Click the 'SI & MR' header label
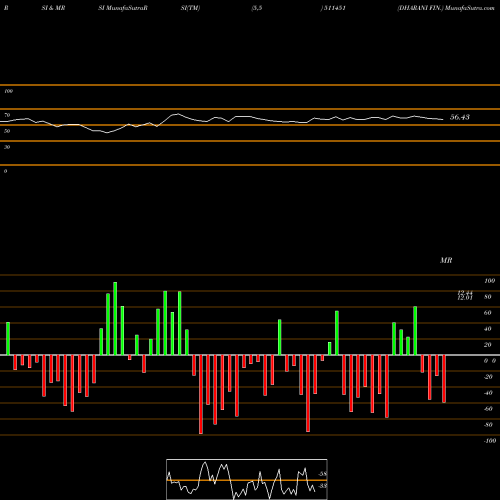 [53, 8]
